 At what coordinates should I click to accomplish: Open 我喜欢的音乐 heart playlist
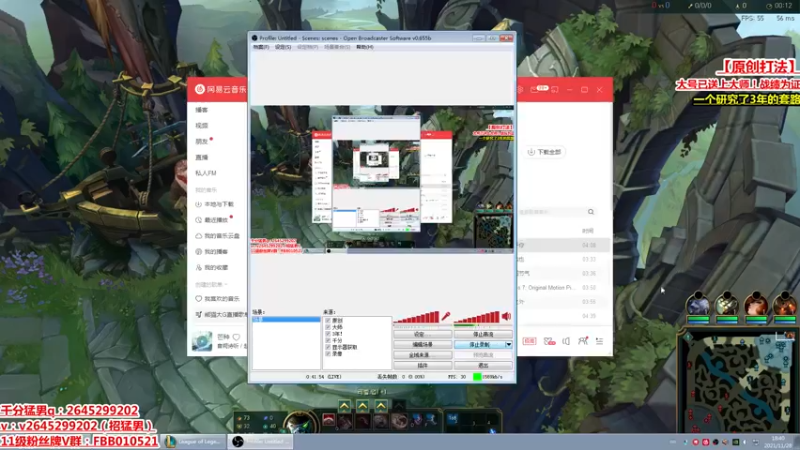click(217, 298)
